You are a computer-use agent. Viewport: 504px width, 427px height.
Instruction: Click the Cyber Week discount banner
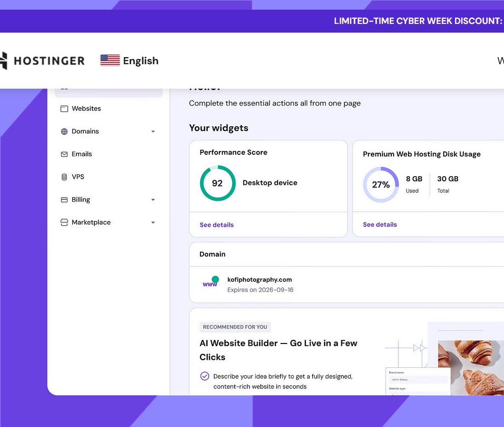[252, 21]
